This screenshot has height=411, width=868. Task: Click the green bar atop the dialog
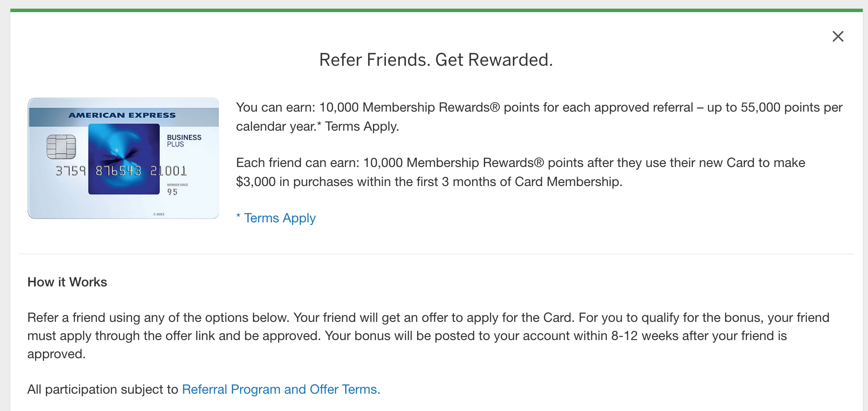[437, 10]
